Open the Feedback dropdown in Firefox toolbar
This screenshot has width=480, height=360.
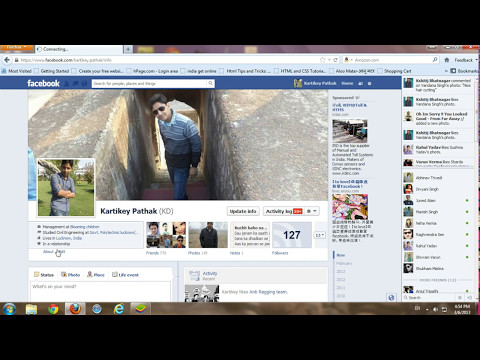pyautogui.click(x=465, y=60)
